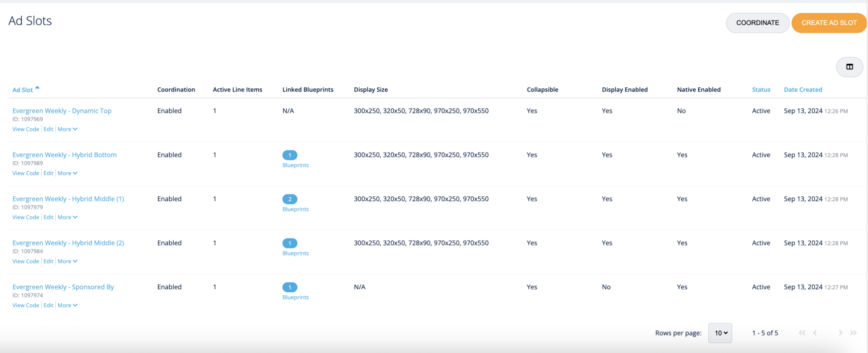Sort table by Date Created column
The image size is (868, 353).
click(803, 90)
